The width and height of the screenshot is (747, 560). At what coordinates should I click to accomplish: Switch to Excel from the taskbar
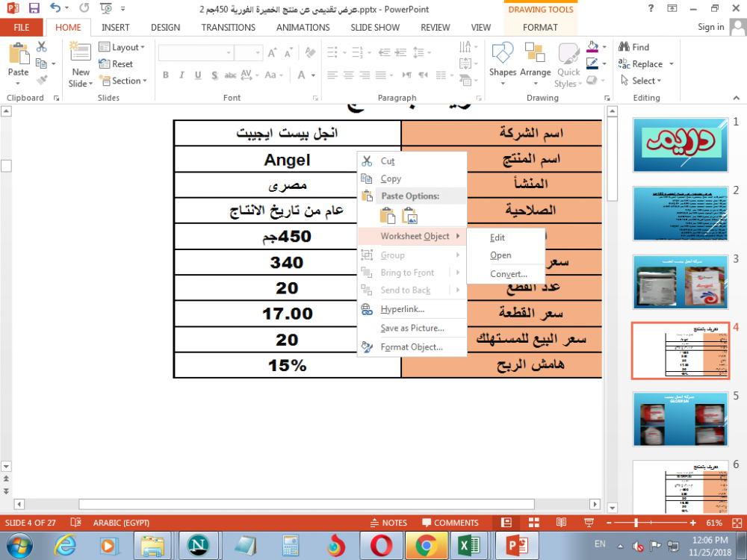point(469,545)
